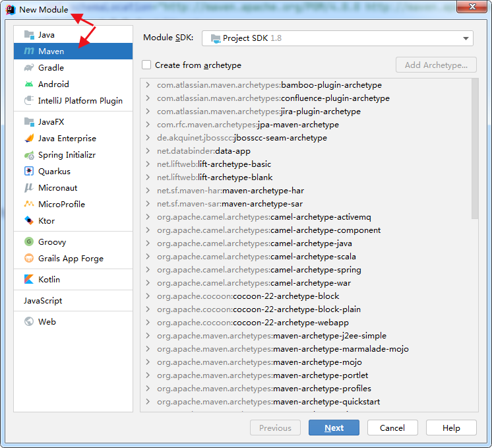Click the MicroProfile icon
Screen dimensions: 492x448
click(x=29, y=204)
